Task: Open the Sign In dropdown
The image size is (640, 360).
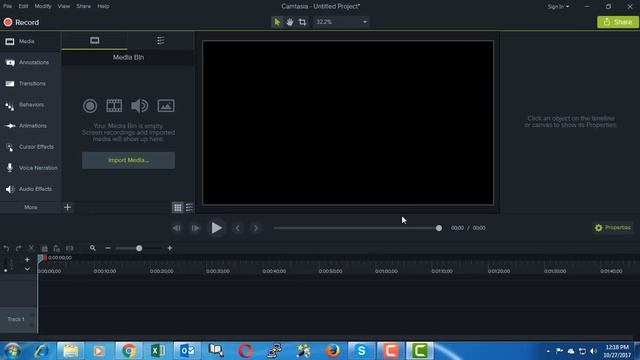Action: point(558,7)
